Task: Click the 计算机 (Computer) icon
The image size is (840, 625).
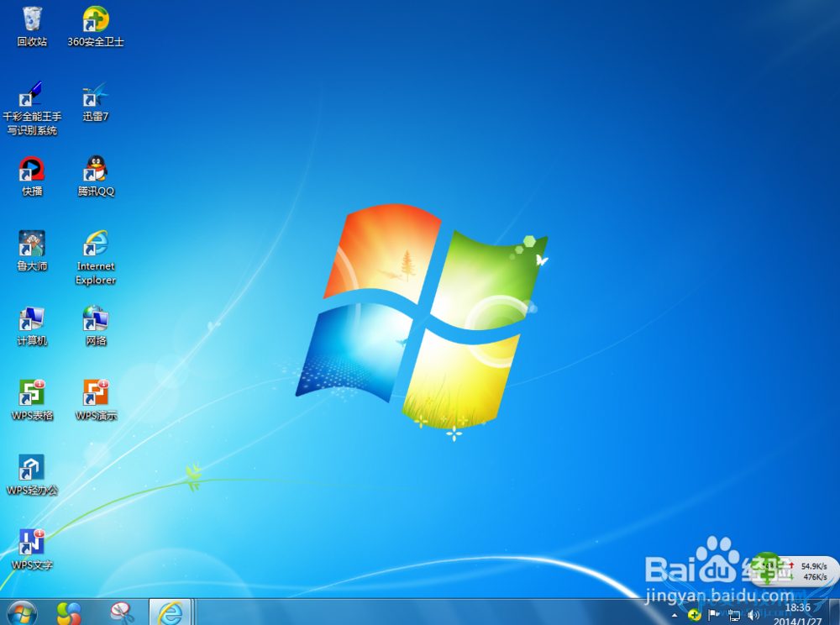Action: pyautogui.click(x=32, y=319)
